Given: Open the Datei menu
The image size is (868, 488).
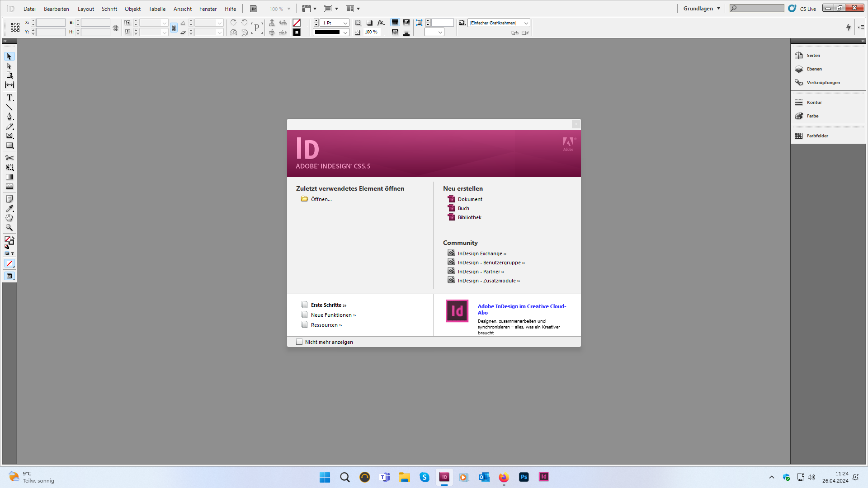Looking at the screenshot, I should click(x=29, y=9).
